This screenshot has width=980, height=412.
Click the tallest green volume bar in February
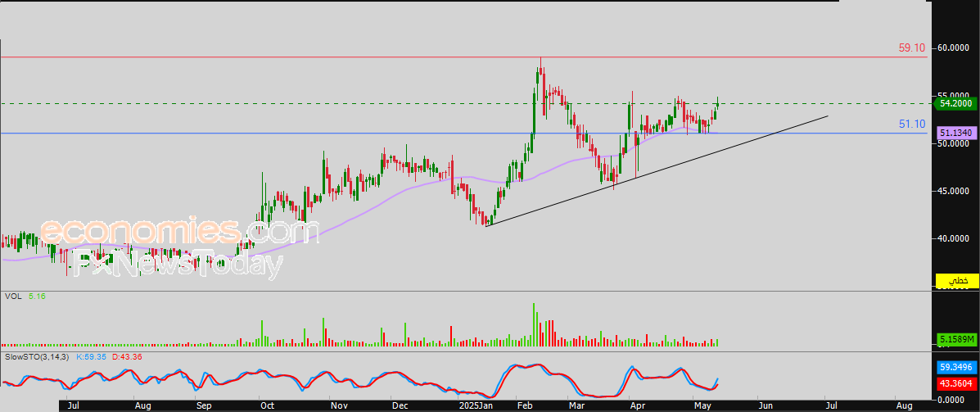click(x=534, y=324)
